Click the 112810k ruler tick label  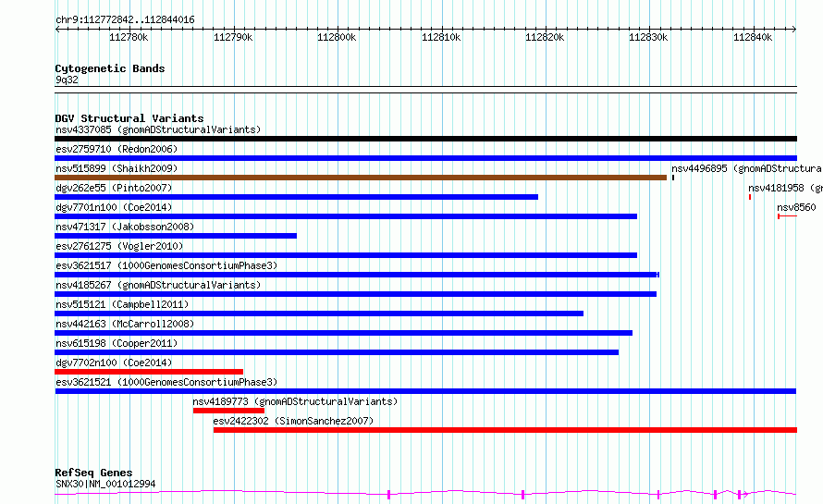[x=441, y=37]
